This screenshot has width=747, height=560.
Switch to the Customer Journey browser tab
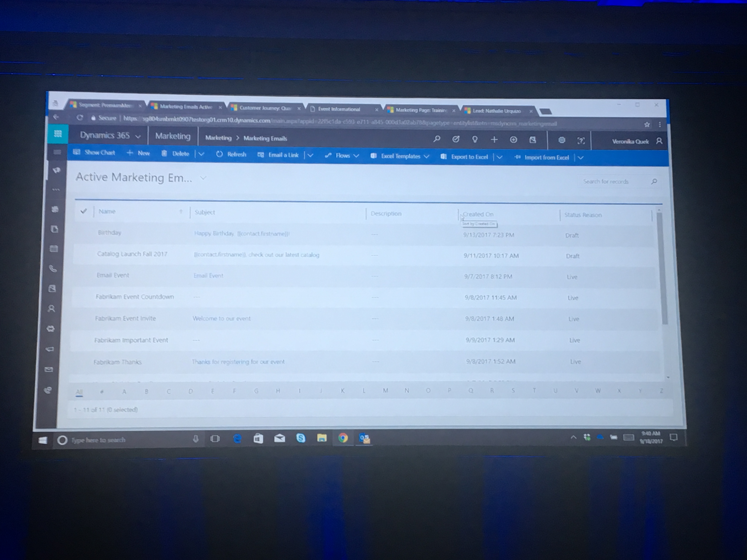click(265, 108)
